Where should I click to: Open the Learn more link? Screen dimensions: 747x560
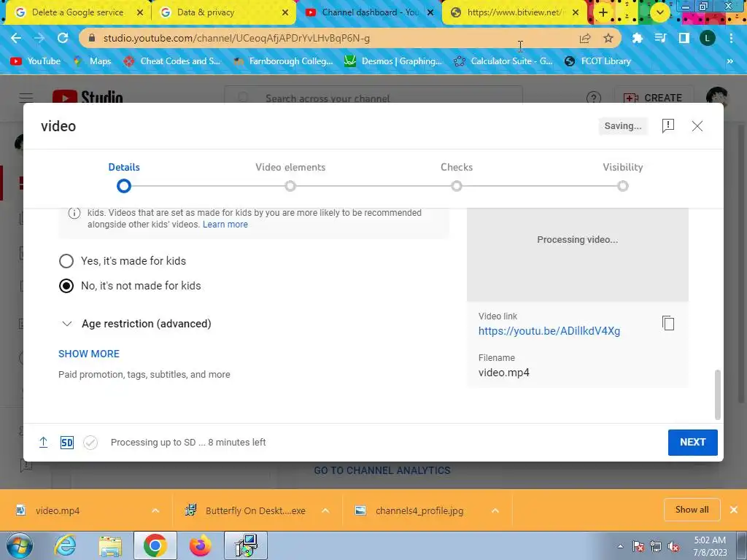[x=225, y=225]
